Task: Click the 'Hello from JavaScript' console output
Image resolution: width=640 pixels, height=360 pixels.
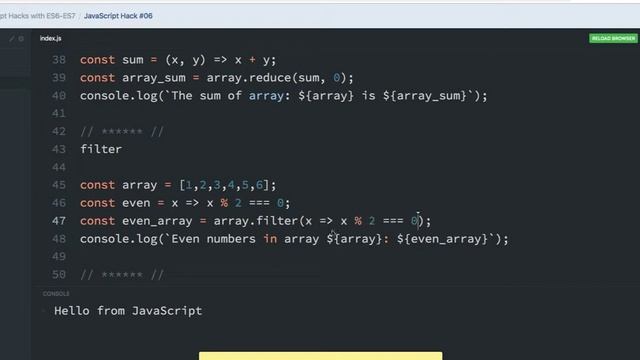Action: 128,311
